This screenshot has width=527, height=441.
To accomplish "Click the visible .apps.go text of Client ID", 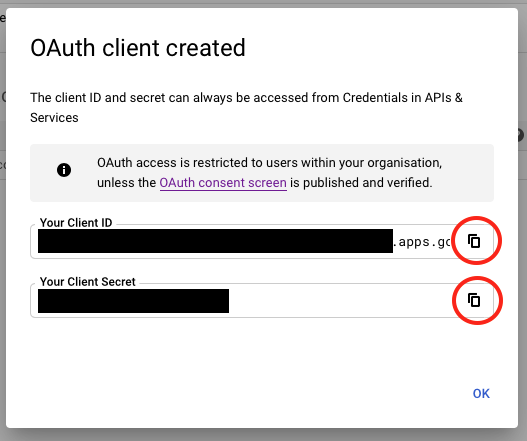I will 422,242.
